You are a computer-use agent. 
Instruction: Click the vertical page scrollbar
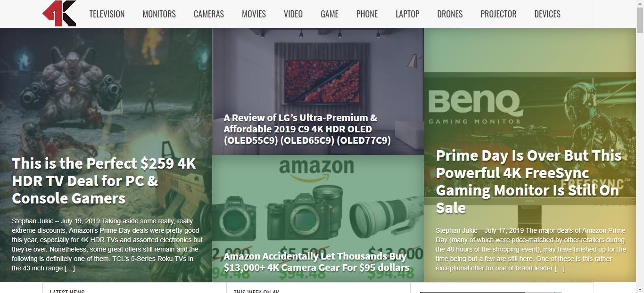tap(640, 146)
